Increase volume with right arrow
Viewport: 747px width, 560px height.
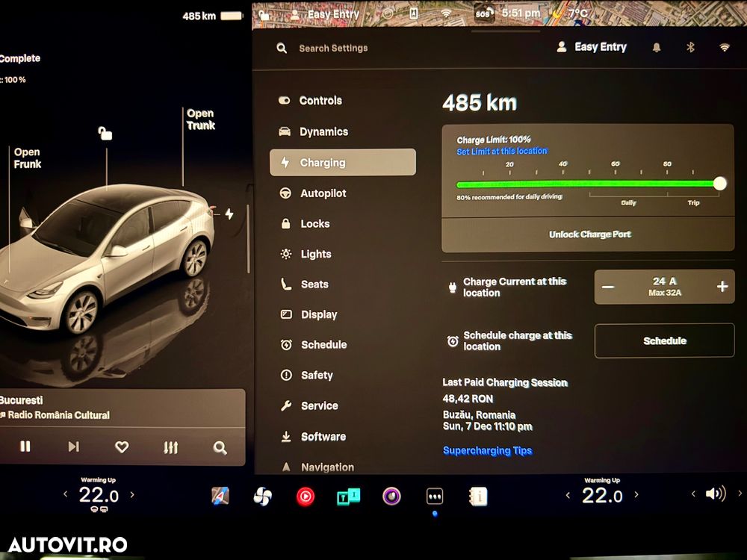[740, 494]
